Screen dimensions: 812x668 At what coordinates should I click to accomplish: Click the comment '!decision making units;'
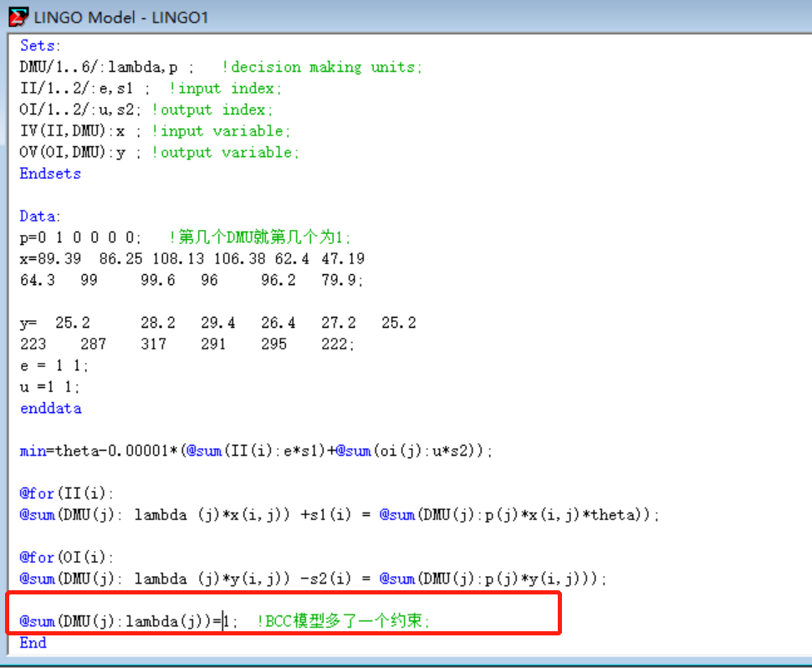click(322, 68)
